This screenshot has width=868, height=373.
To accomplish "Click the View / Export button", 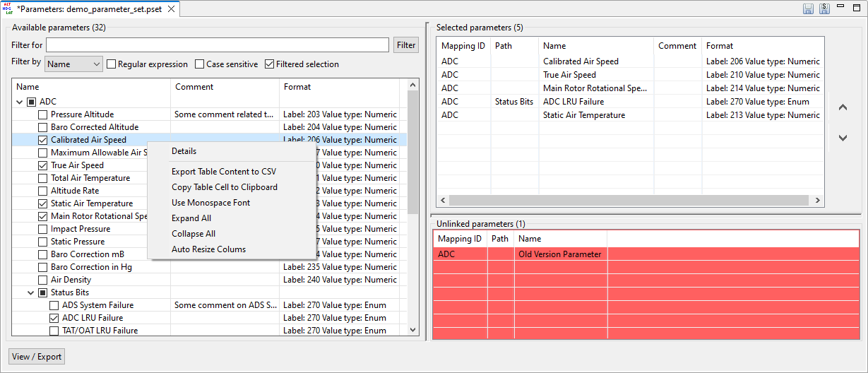I will point(37,357).
